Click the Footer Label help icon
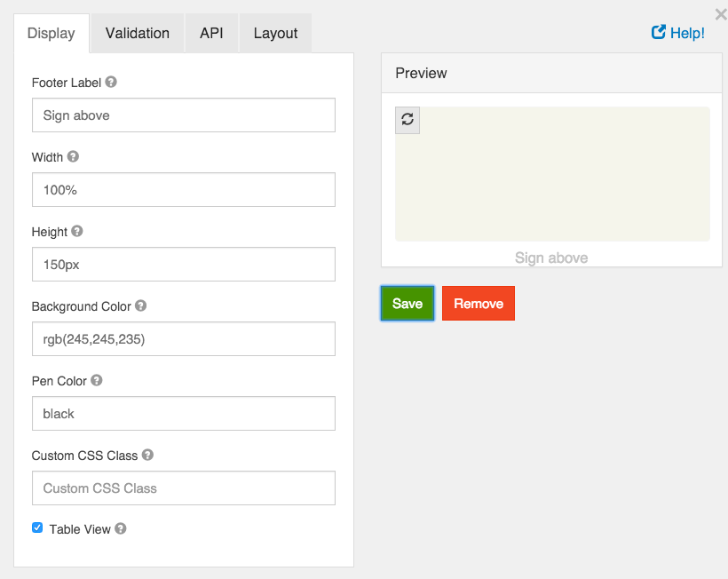The image size is (728, 579). point(111,82)
